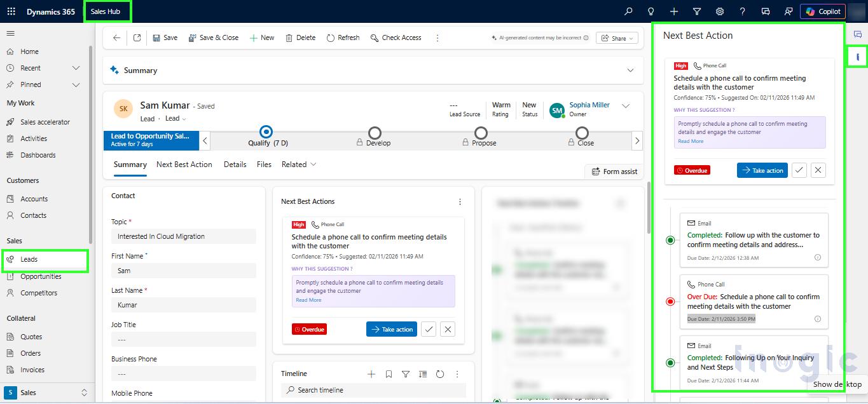The image size is (868, 404).
Task: Select the Qualify stage on the process bar
Action: click(266, 132)
